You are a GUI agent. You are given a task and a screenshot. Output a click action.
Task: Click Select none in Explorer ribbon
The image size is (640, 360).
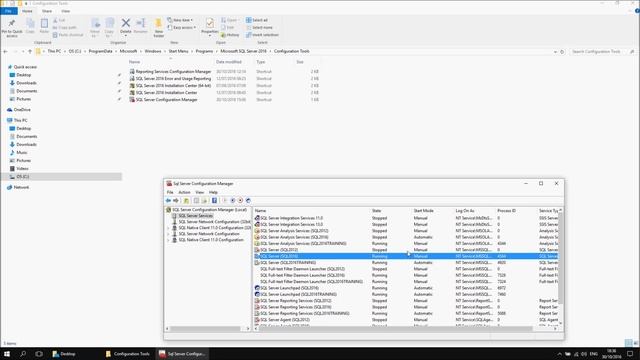click(x=259, y=27)
